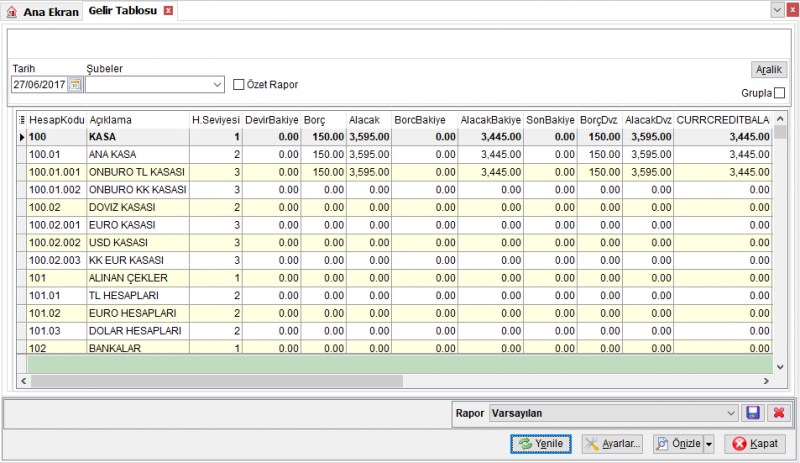Click the Alacak column header
This screenshot has width=800, height=463.
(x=369, y=120)
